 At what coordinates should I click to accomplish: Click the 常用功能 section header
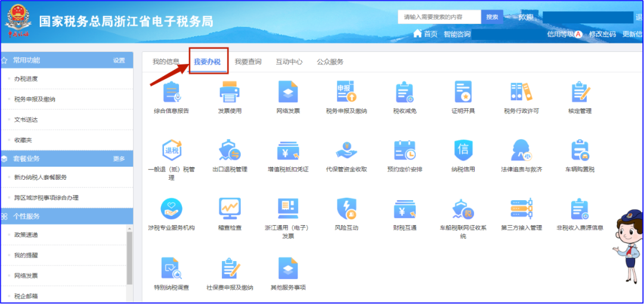click(67, 60)
